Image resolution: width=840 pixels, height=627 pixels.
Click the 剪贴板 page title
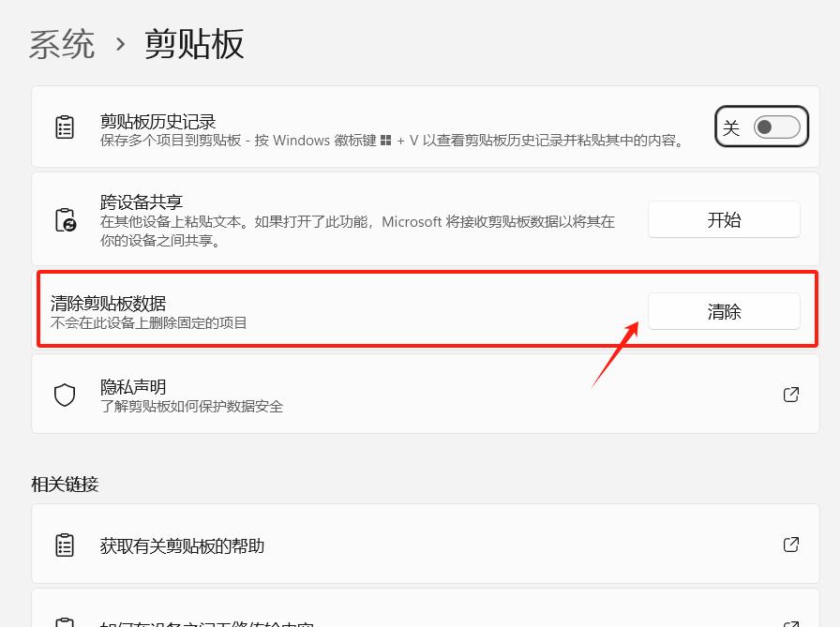point(194,44)
